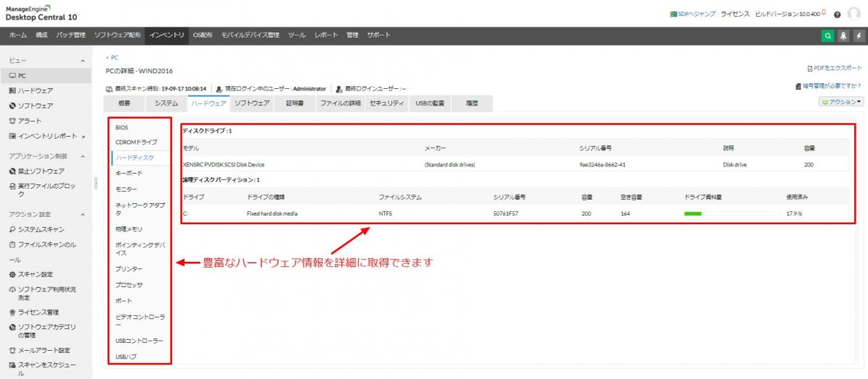
Task: Click the red notification bell icon
Action: pos(823,12)
